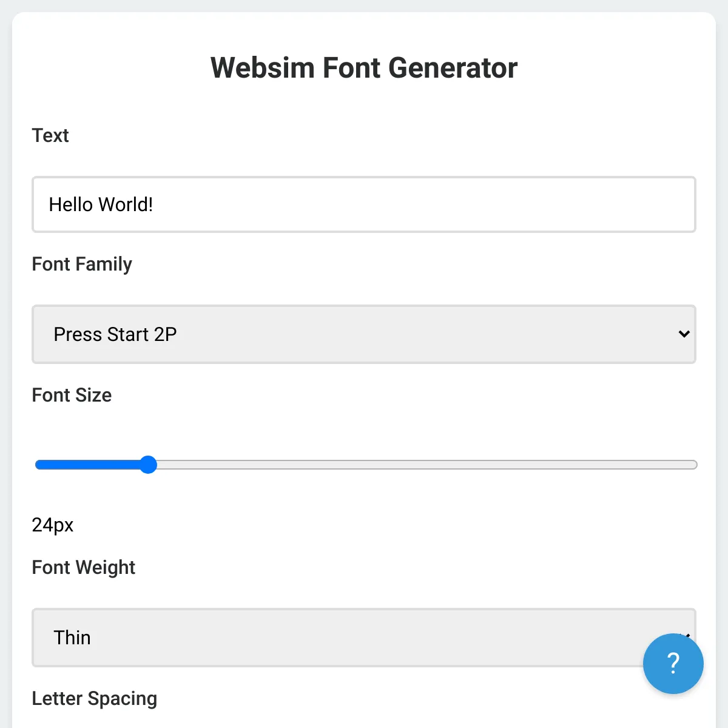Click the "Thin" selected weight value

[x=72, y=638]
